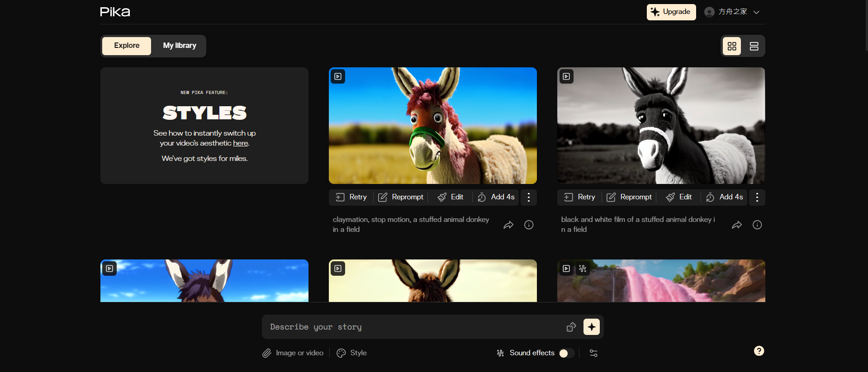Follow the 'here' link in Styles banner

click(x=240, y=143)
